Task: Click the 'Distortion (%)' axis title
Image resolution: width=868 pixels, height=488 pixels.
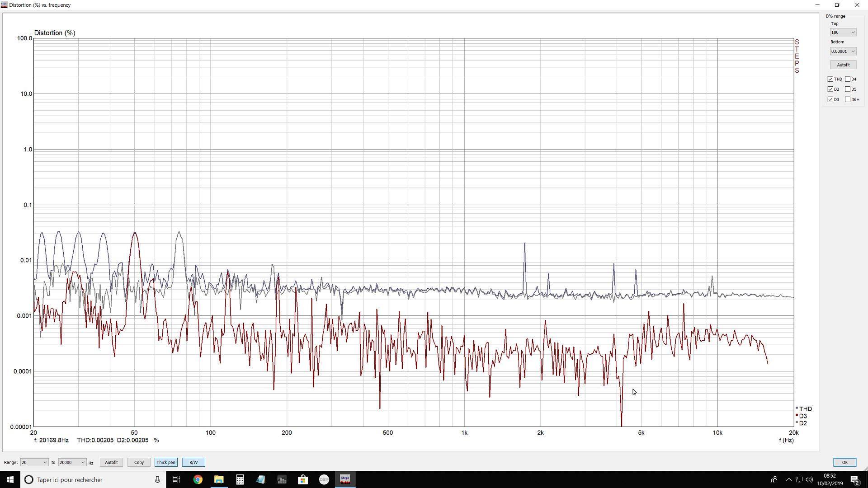Action: pyautogui.click(x=55, y=33)
